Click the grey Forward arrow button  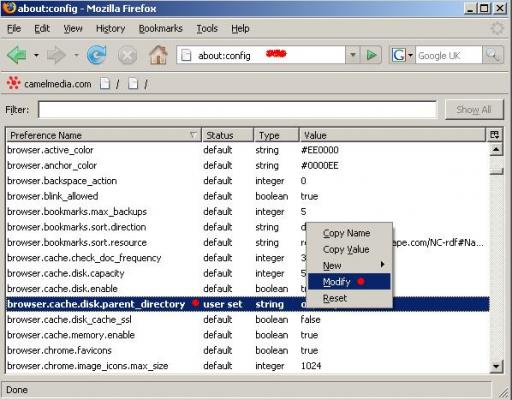pyautogui.click(x=56, y=55)
